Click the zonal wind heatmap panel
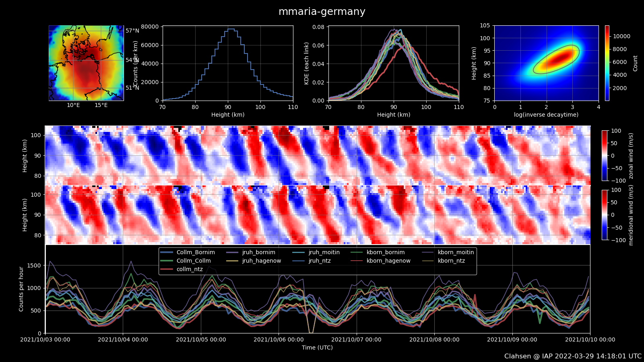 [318, 155]
